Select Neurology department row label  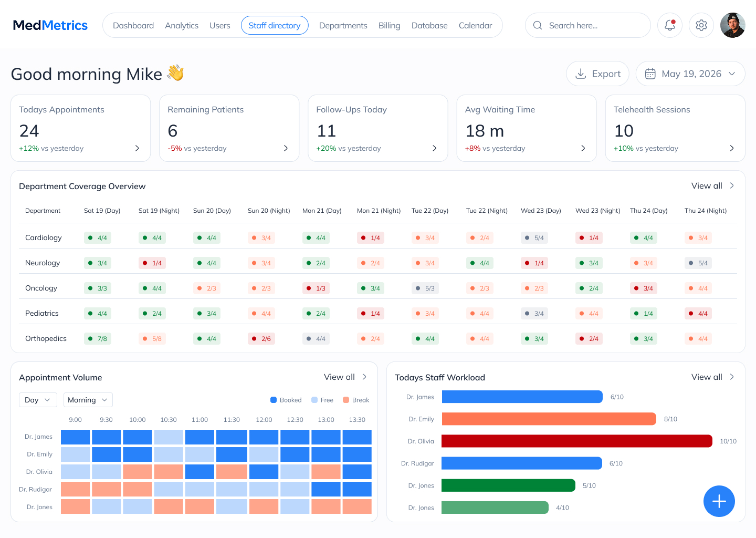tap(43, 263)
